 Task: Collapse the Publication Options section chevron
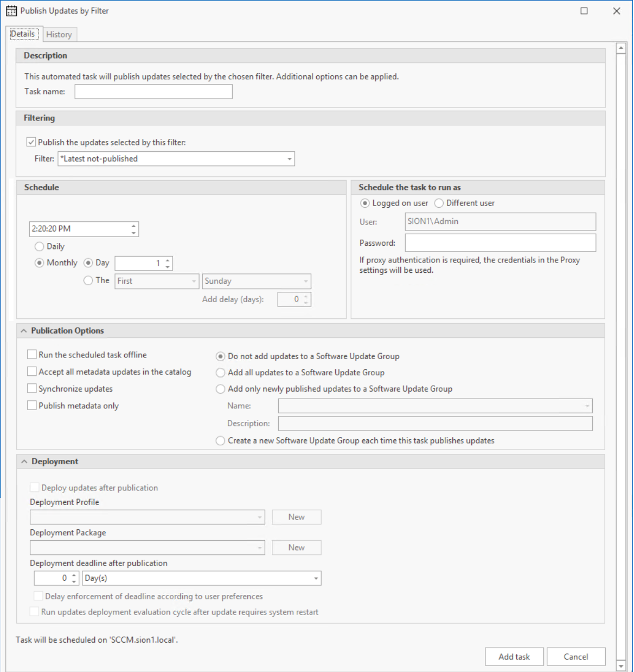point(24,331)
